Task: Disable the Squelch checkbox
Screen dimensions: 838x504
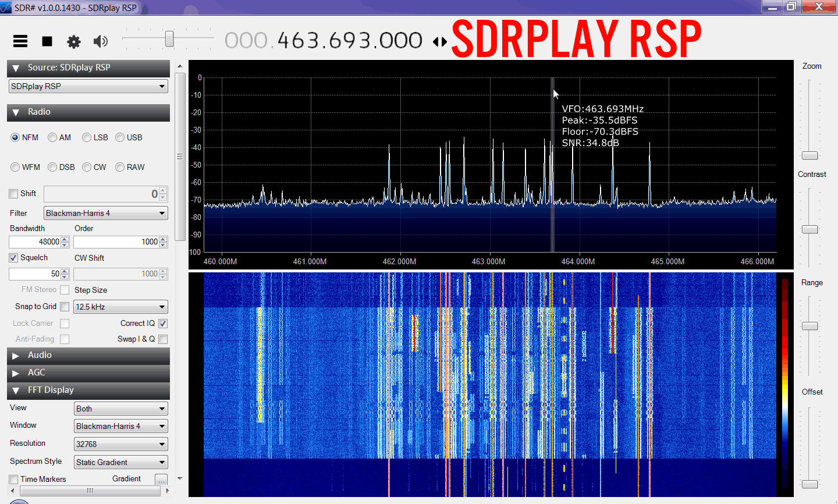Action: tap(13, 258)
